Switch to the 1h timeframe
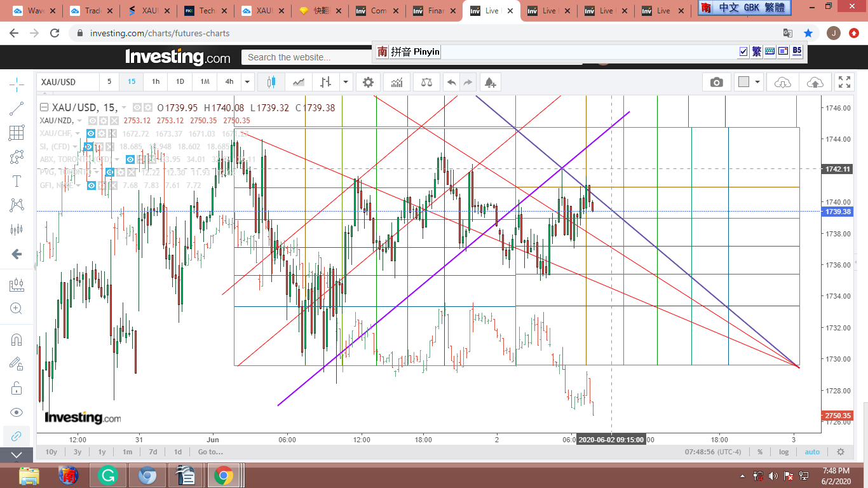 point(156,82)
